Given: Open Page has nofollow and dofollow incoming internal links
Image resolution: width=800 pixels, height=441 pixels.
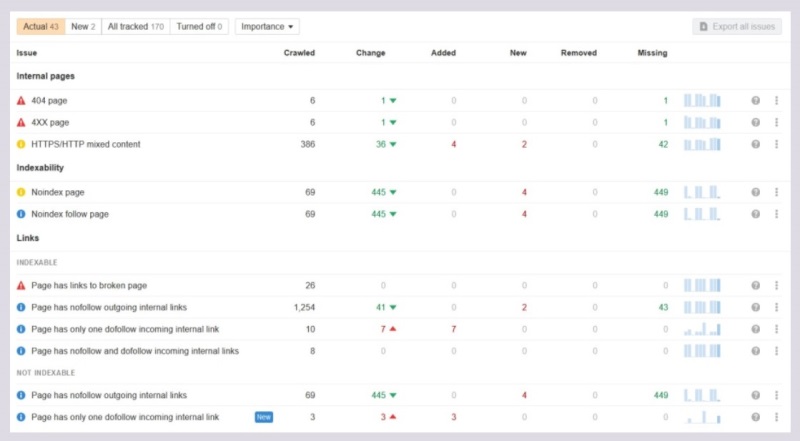Looking at the screenshot, I should pyautogui.click(x=135, y=351).
